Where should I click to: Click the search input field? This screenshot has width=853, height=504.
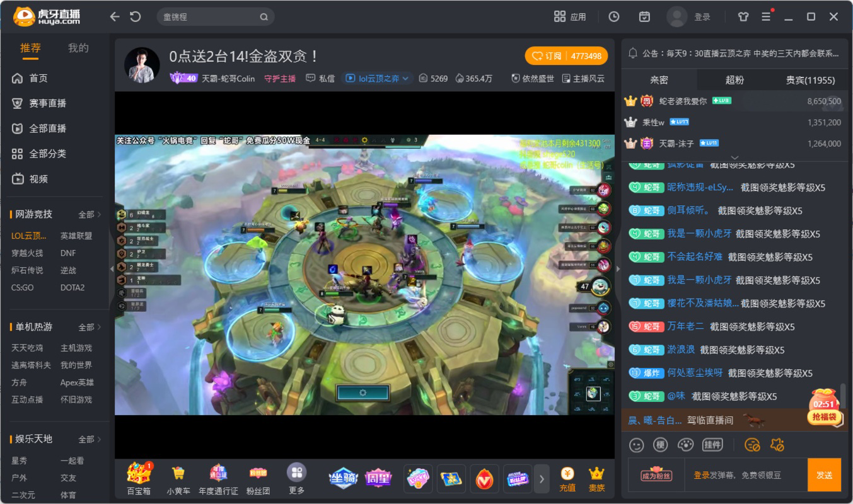pyautogui.click(x=208, y=17)
